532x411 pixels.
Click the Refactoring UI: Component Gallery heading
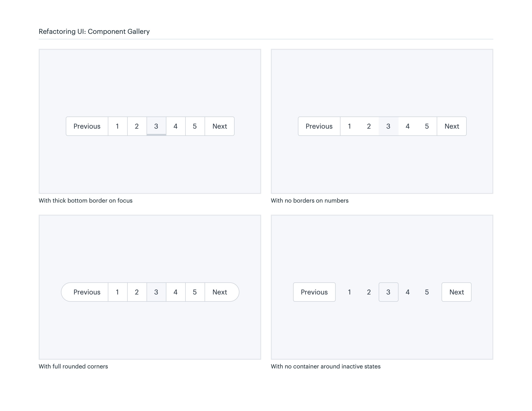click(x=94, y=31)
